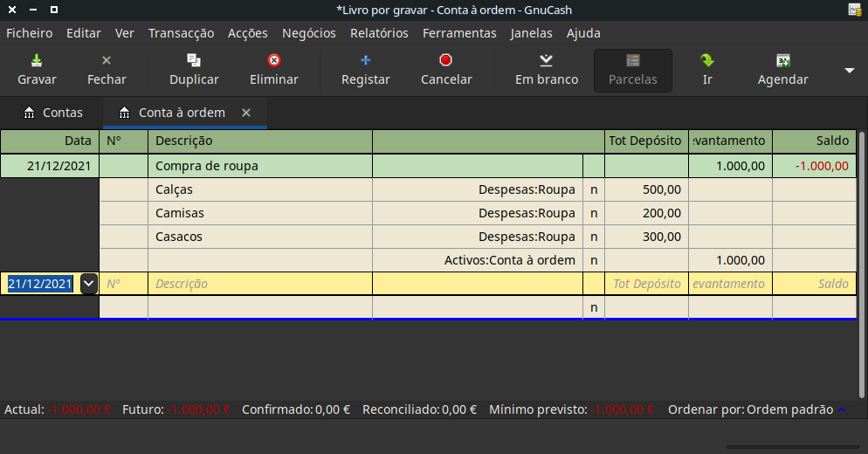Click the Tot Depósito column header

tap(646, 141)
